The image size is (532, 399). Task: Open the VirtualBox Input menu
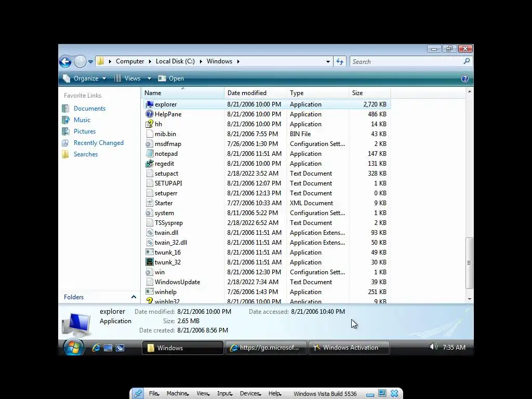coord(224,393)
